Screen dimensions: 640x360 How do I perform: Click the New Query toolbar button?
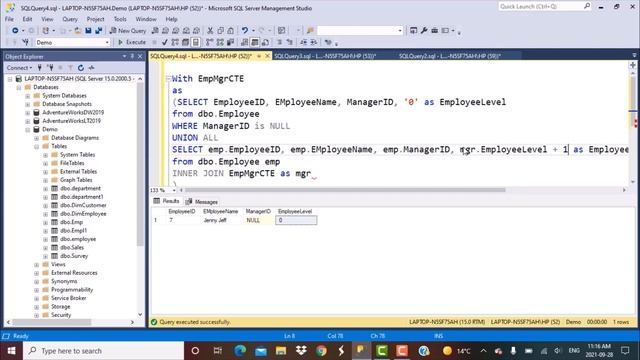(x=128, y=31)
